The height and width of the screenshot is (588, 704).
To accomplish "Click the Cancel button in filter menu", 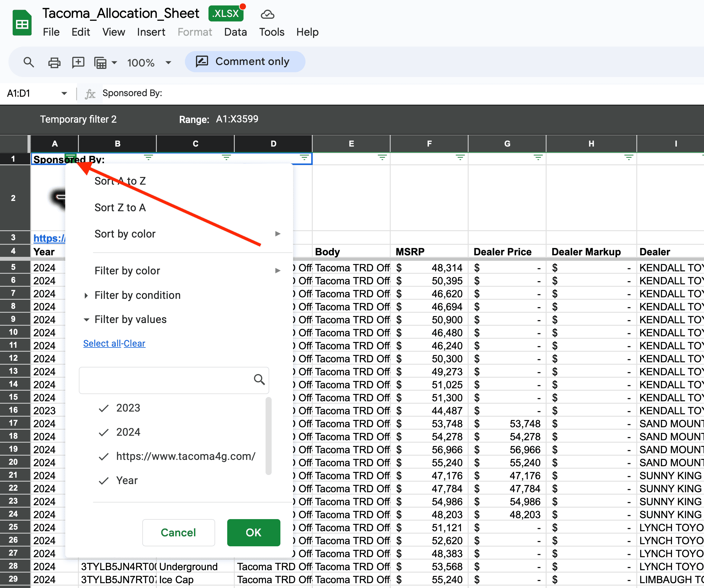I will pos(178,532).
